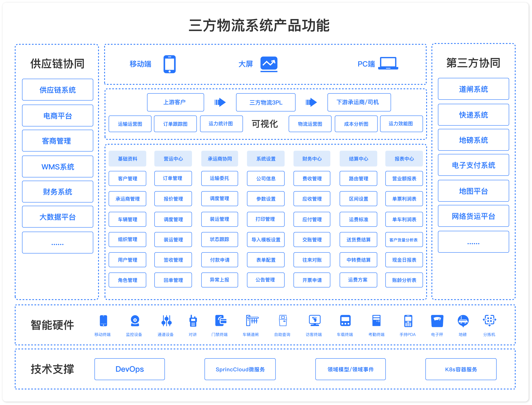This screenshot has width=532, height=405.
Task: Open the 承运商协同 column header
Action: coord(220,159)
